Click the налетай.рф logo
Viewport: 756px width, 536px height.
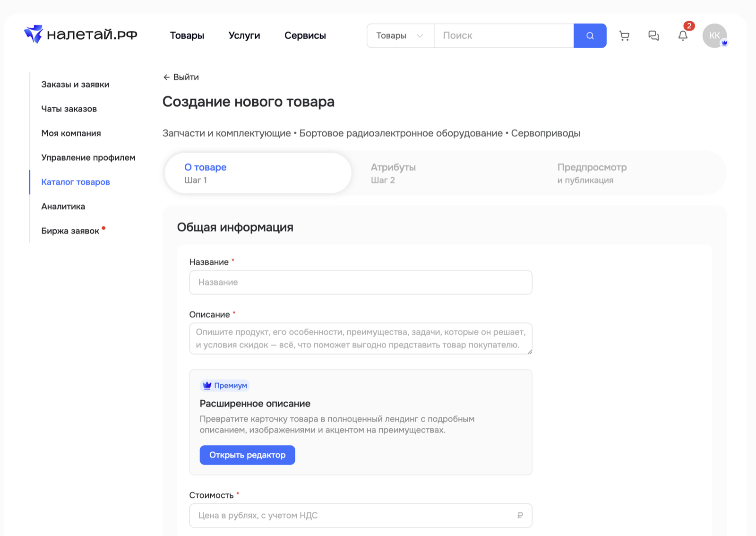(x=80, y=35)
